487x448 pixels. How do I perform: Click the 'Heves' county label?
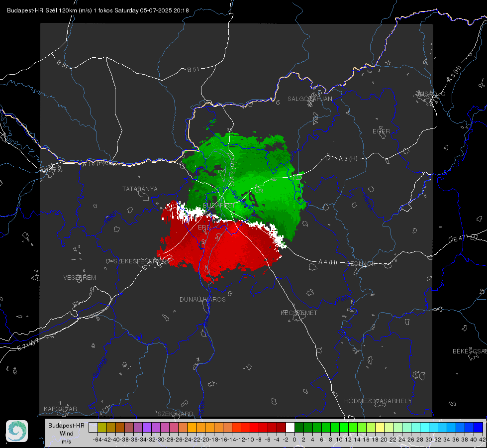pos(368,203)
